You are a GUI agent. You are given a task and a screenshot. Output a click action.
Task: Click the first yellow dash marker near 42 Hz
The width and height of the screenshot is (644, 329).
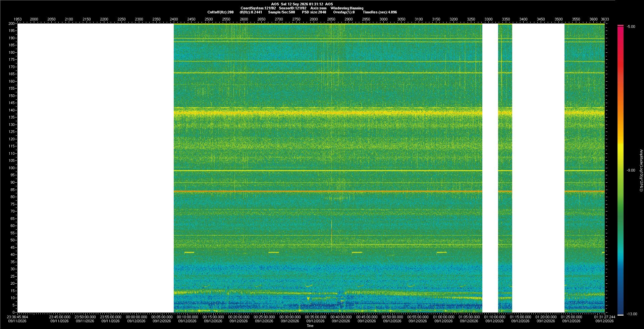[x=189, y=252]
